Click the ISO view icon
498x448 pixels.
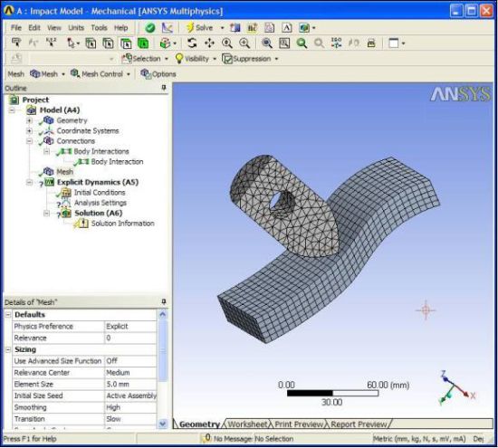[336, 43]
